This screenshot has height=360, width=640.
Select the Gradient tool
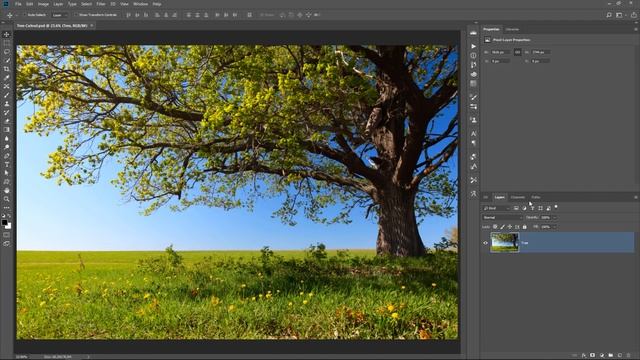pos(7,129)
